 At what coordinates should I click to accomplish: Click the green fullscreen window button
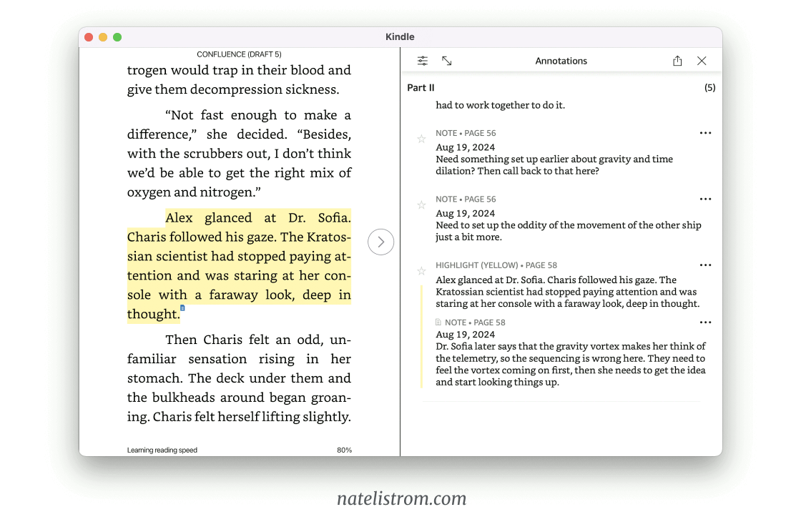[x=117, y=37]
